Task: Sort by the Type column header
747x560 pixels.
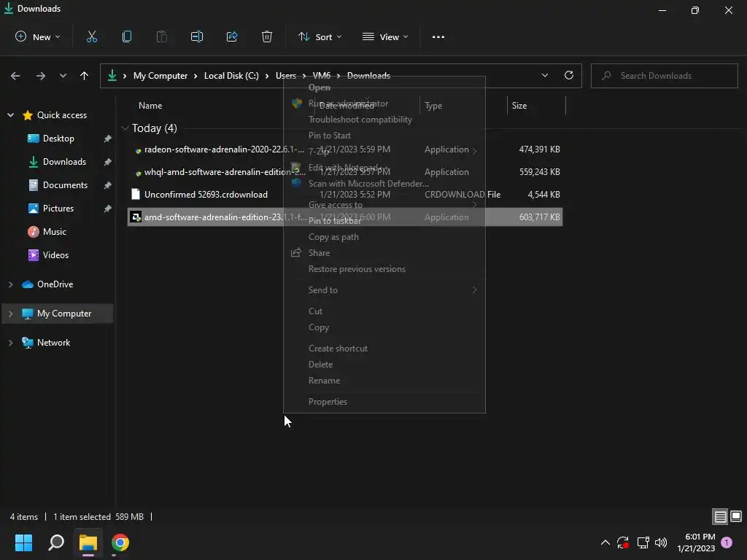Action: tap(433, 106)
